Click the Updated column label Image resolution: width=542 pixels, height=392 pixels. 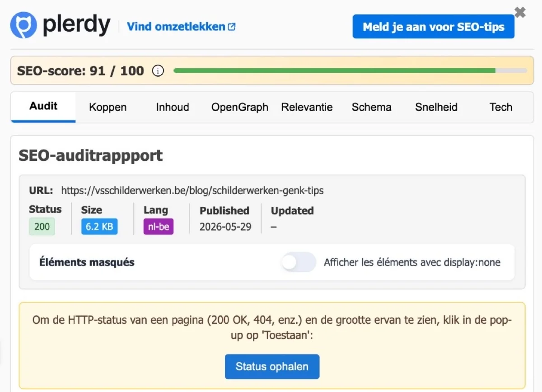point(292,211)
